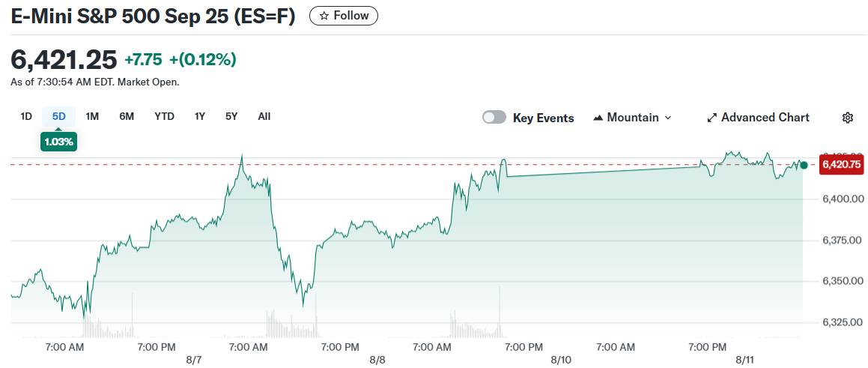Switch to 1M time range
This screenshot has width=868, height=368.
92,116
